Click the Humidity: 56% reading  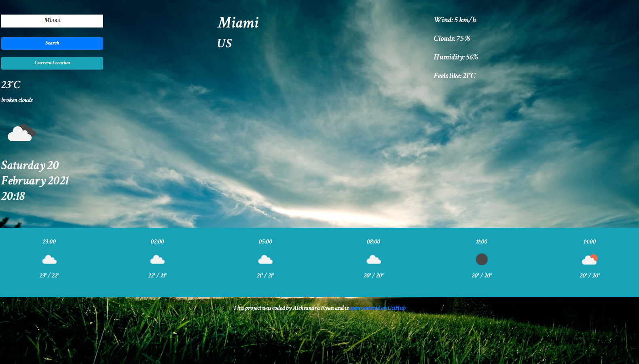[x=455, y=57]
